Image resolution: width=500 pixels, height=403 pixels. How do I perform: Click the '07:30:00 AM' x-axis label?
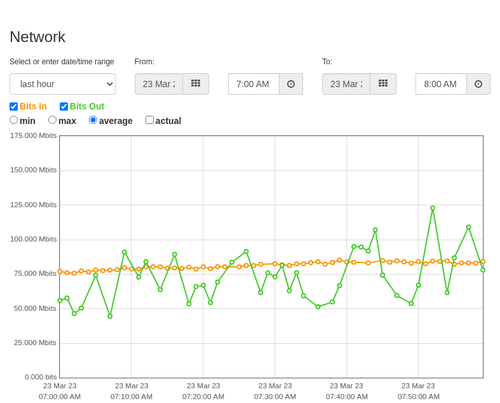point(275,397)
